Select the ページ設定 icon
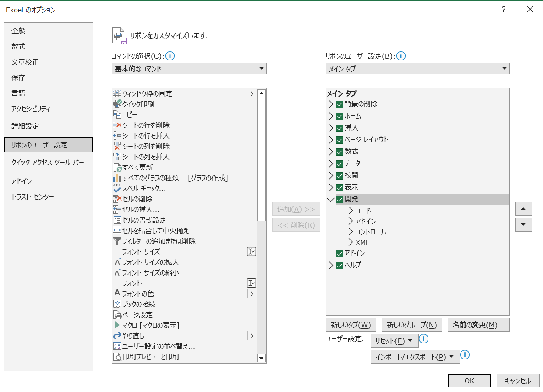 [x=117, y=315]
